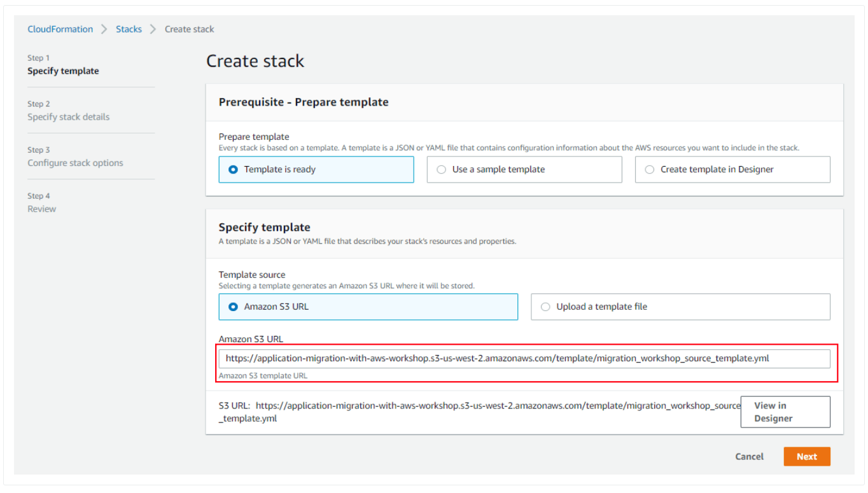Click the breadcrumb chevron after Stacks

(153, 29)
